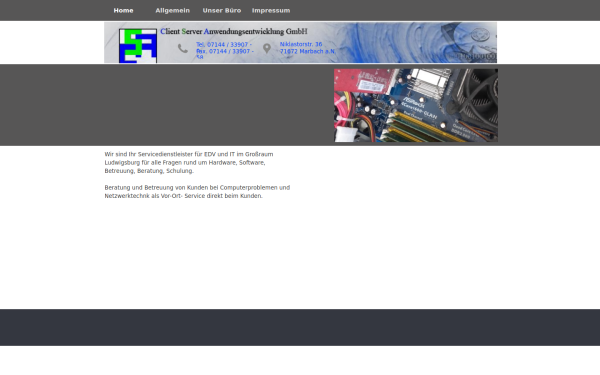Screen dimensions: 600x375
Task: Click the Client Server Anwendungsentwicklung GmbH title
Action: tap(234, 31)
